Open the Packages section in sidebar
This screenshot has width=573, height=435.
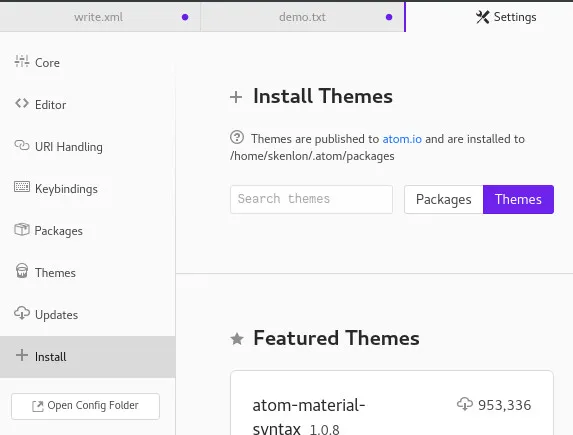(88, 231)
